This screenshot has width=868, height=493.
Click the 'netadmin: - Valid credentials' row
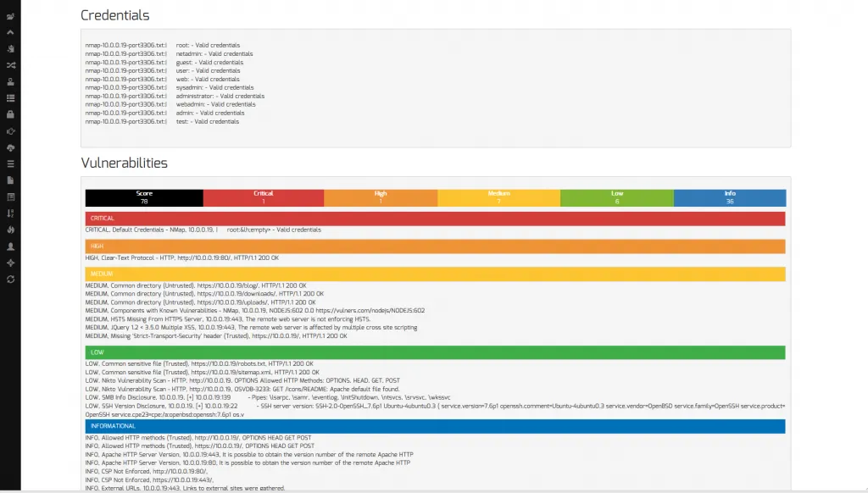tap(169, 53)
